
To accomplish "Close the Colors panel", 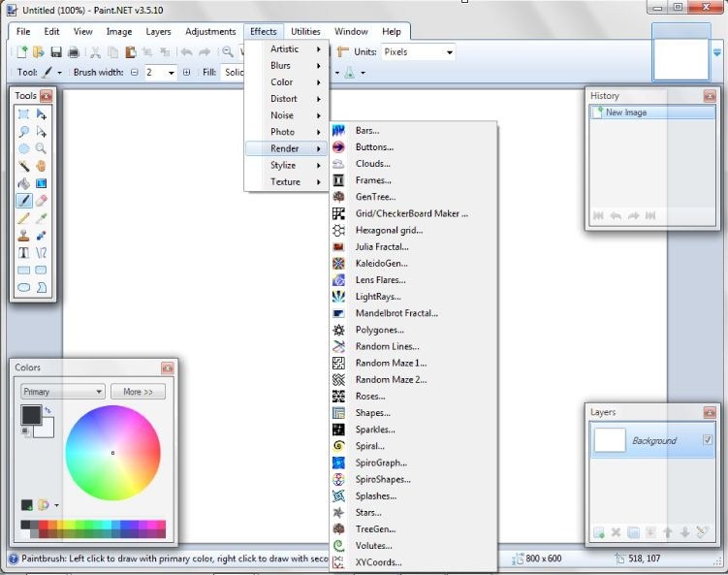I will click(x=168, y=368).
